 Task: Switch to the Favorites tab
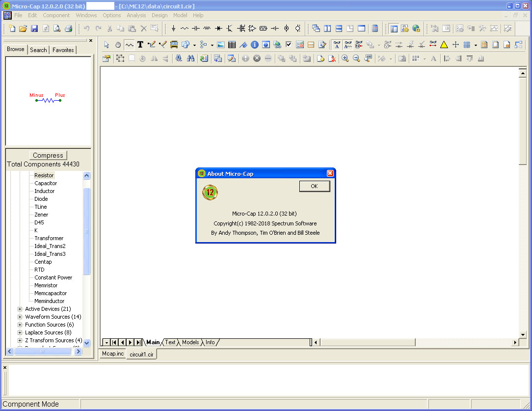[63, 50]
